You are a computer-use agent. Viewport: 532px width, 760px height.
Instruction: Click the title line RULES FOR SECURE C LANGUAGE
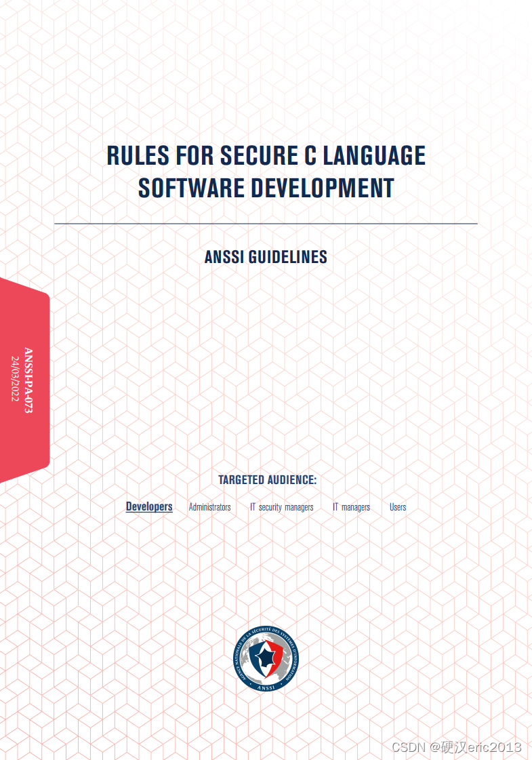(x=266, y=155)
